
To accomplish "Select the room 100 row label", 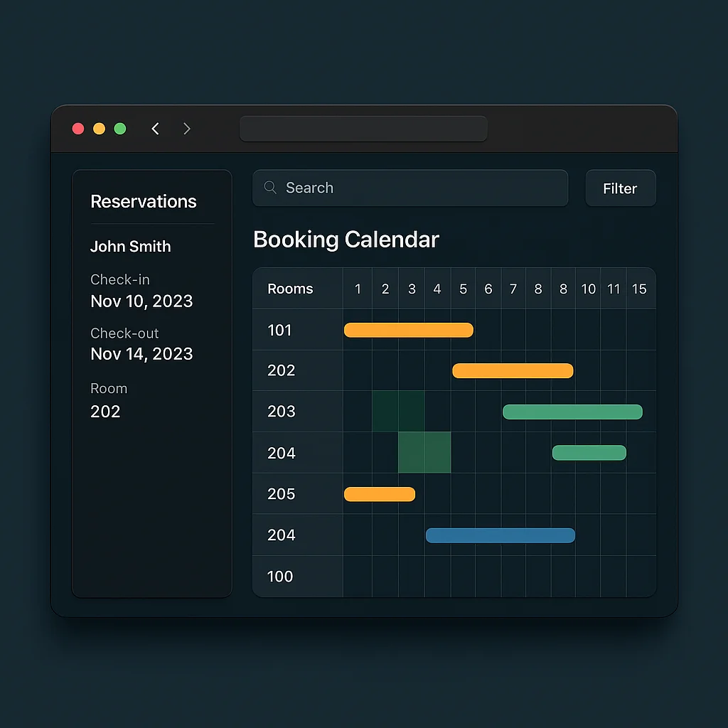I will click(280, 577).
